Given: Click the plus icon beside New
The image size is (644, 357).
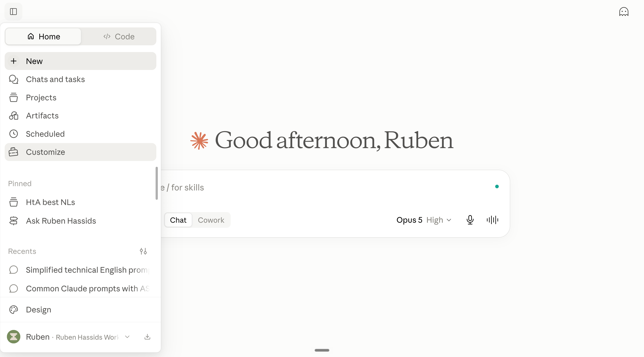Looking at the screenshot, I should pyautogui.click(x=13, y=61).
